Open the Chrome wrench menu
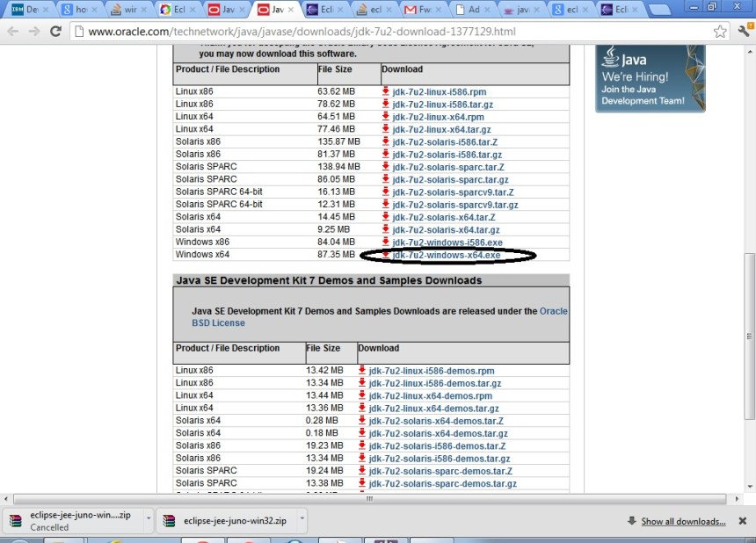The width and height of the screenshot is (756, 543). pos(744,31)
